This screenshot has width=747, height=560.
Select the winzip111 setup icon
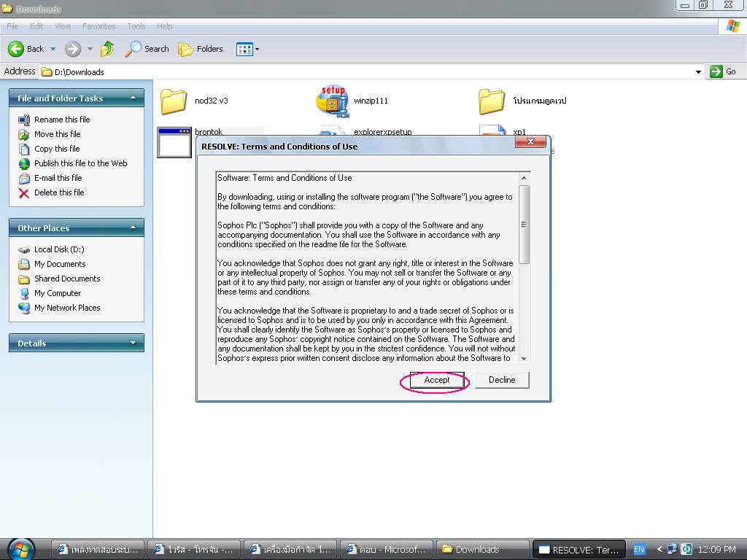(x=333, y=101)
